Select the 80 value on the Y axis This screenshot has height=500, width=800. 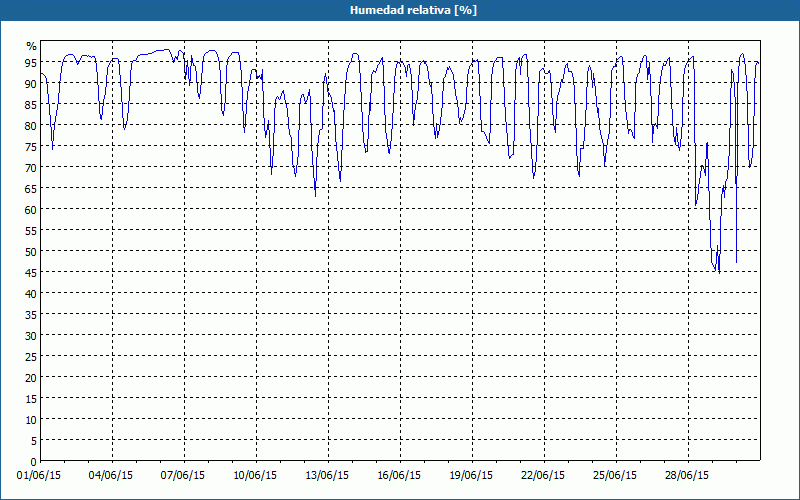[x=31, y=125]
